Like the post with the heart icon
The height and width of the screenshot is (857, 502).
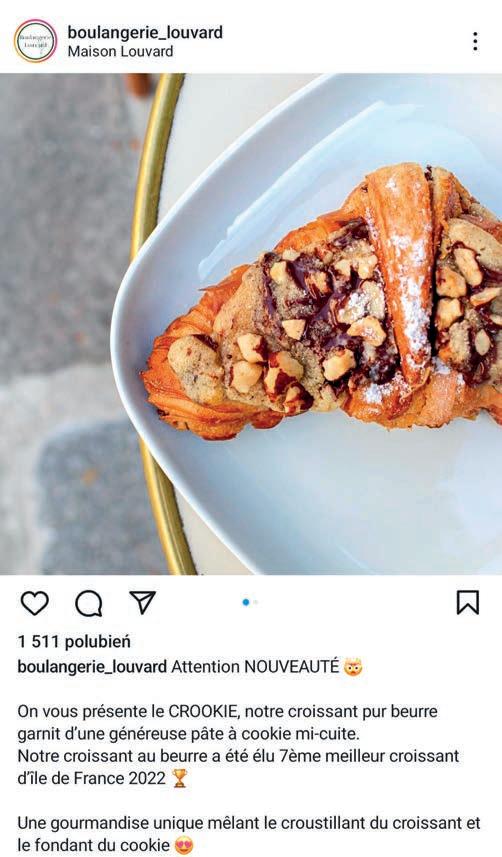point(34,603)
